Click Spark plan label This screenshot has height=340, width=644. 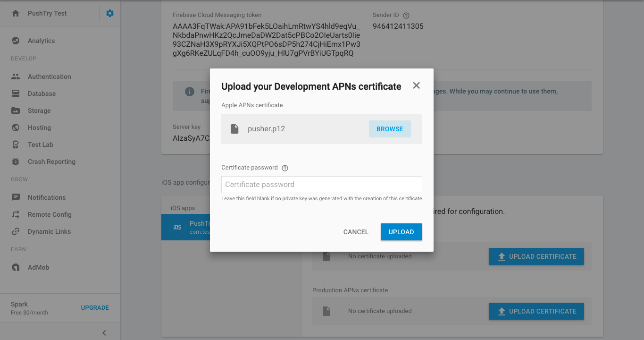point(19,304)
